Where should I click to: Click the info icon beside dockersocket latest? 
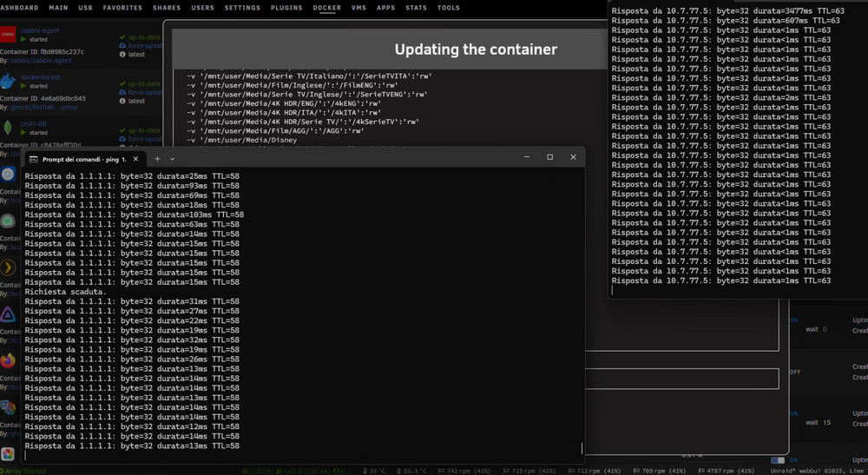122,101
